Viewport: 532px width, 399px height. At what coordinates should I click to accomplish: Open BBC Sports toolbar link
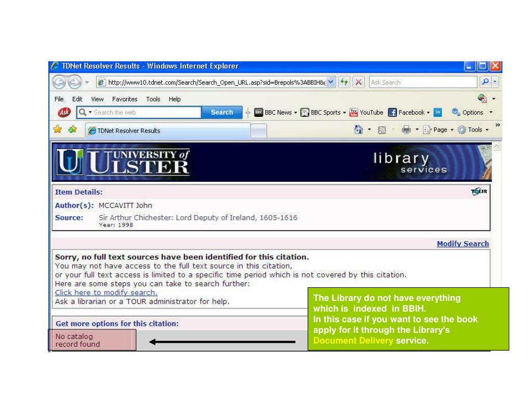coord(321,112)
